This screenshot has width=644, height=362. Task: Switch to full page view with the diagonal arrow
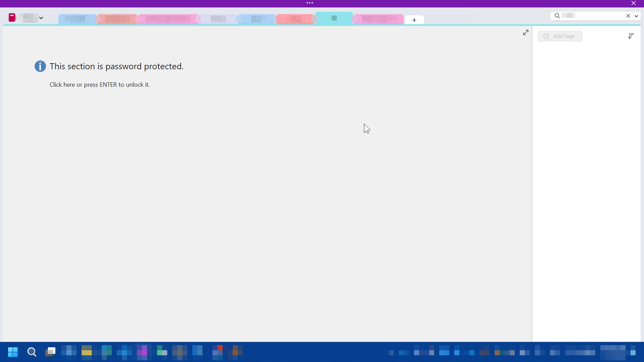525,33
